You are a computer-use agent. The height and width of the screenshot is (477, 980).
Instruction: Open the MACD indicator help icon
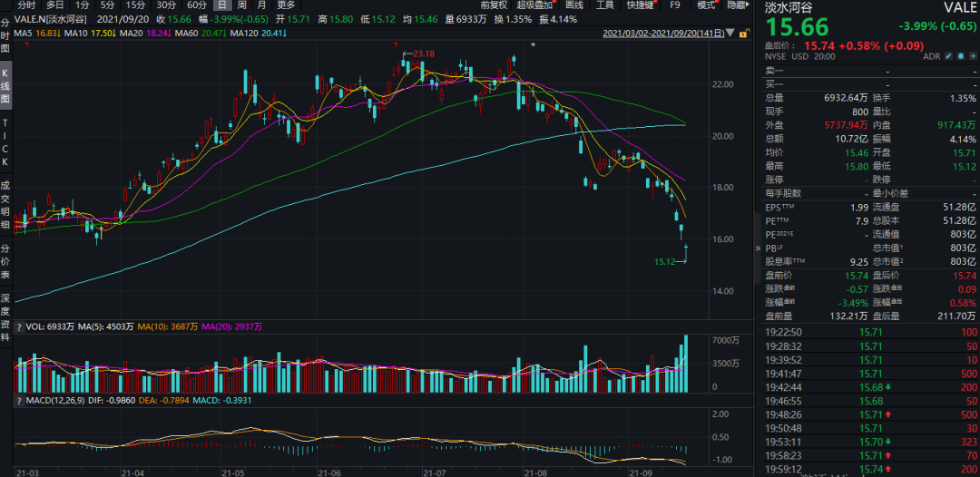pos(19,401)
